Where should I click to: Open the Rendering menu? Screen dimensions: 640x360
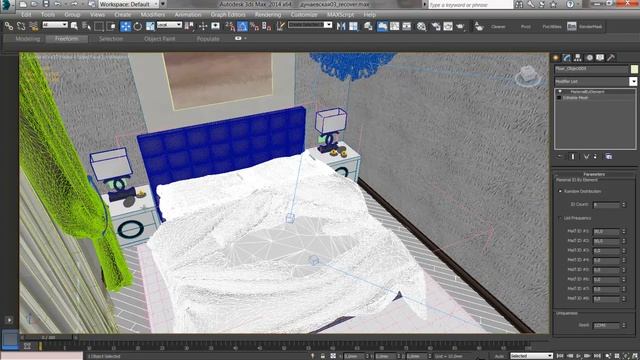click(268, 14)
